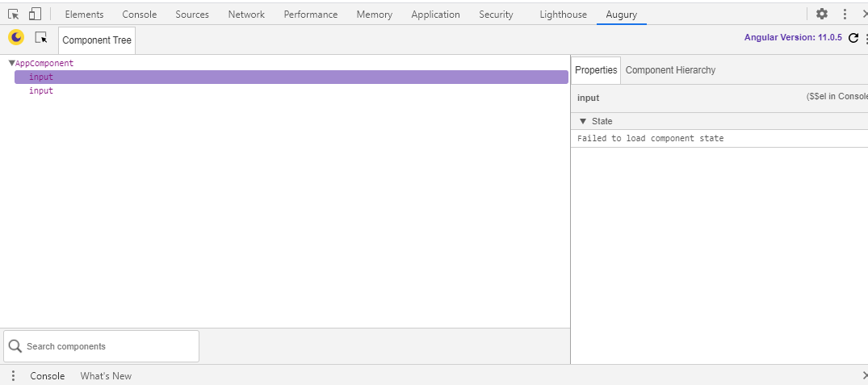Open the Network tab

pyautogui.click(x=246, y=15)
